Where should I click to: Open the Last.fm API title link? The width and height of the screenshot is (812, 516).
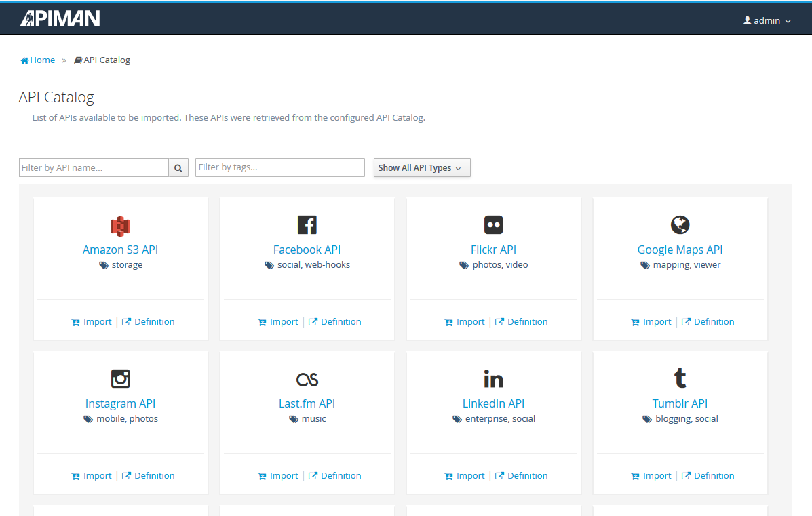pos(307,403)
